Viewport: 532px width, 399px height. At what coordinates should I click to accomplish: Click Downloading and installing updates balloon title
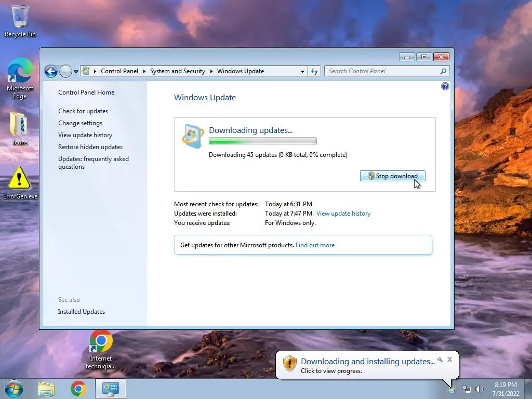click(367, 362)
